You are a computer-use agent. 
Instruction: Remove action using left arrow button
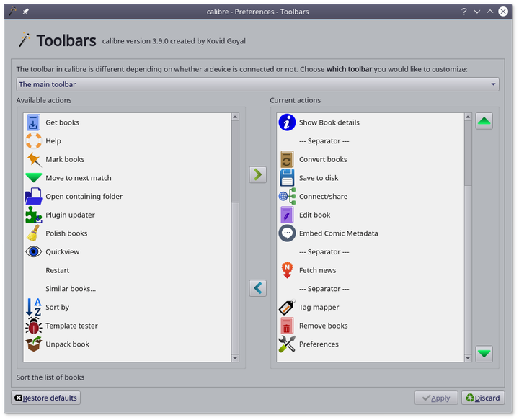point(257,288)
